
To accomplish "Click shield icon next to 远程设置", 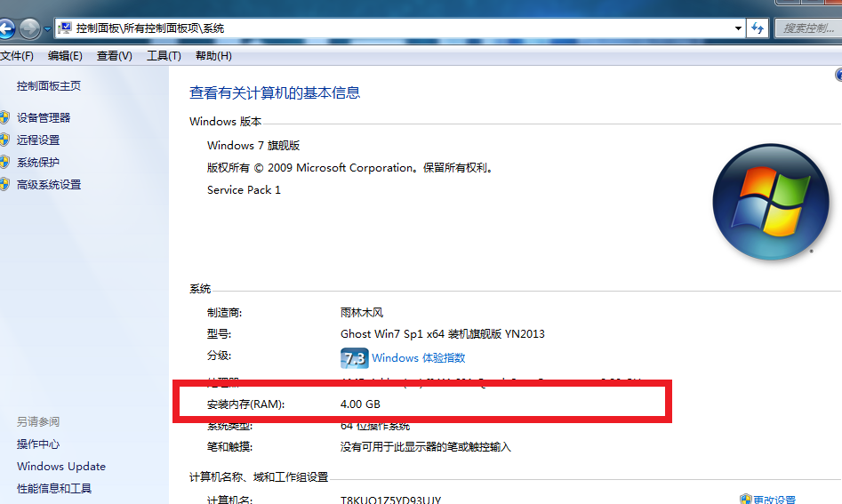I will point(4,140).
